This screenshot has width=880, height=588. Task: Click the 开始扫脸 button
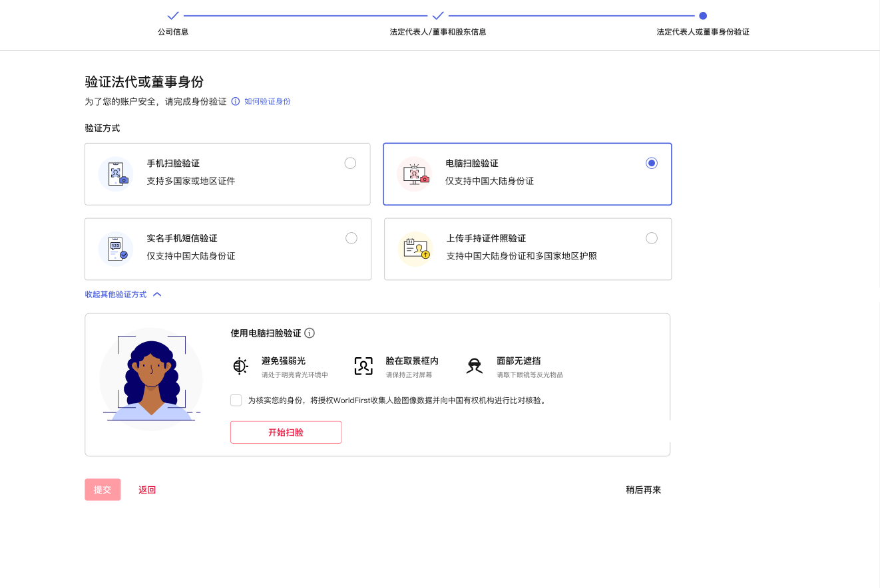[286, 432]
